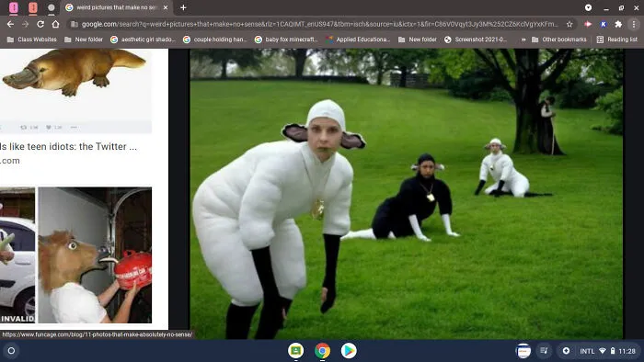The height and width of the screenshot is (362, 644).
Task: Open the couple holding han... bookmark
Action: click(214, 40)
